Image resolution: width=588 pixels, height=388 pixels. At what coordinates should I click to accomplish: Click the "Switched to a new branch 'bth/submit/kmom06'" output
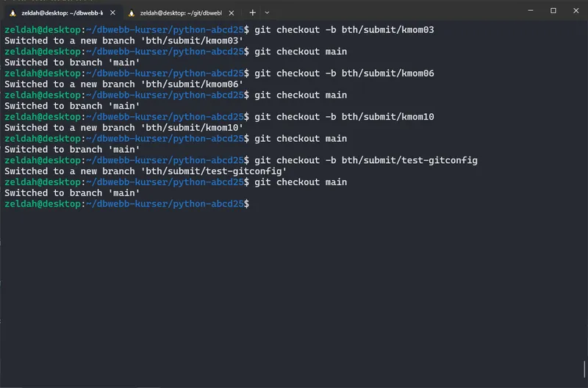point(123,85)
